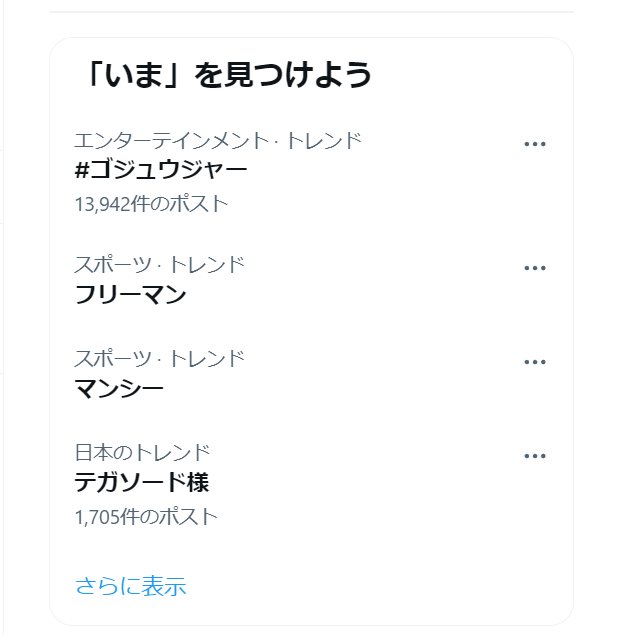This screenshot has height=635, width=635.
Task: Select the entertainment trend row's hashtag text
Action: tap(161, 170)
